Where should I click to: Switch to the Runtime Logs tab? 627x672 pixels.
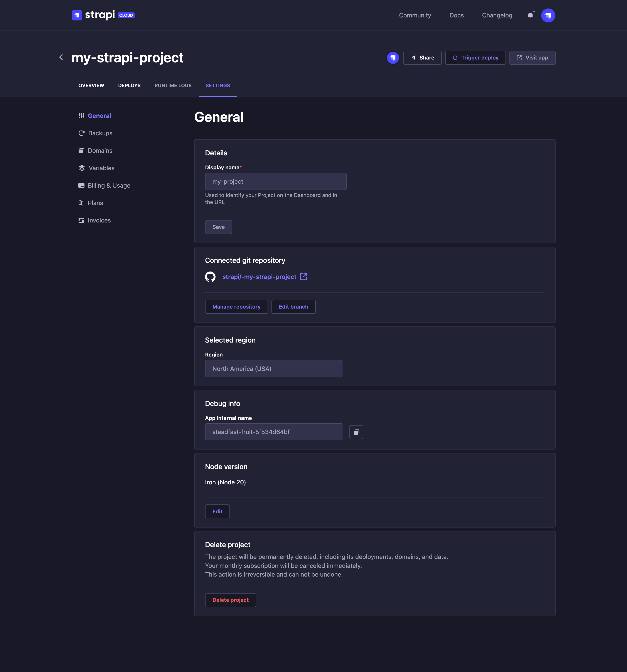coord(173,85)
